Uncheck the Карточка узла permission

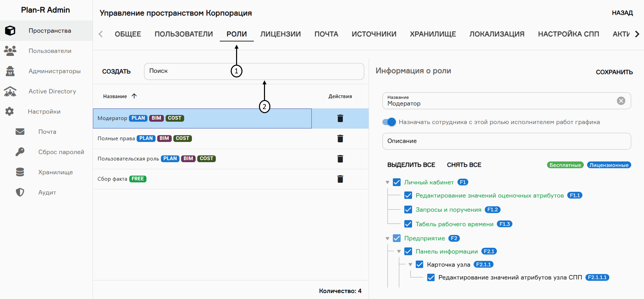click(x=419, y=264)
